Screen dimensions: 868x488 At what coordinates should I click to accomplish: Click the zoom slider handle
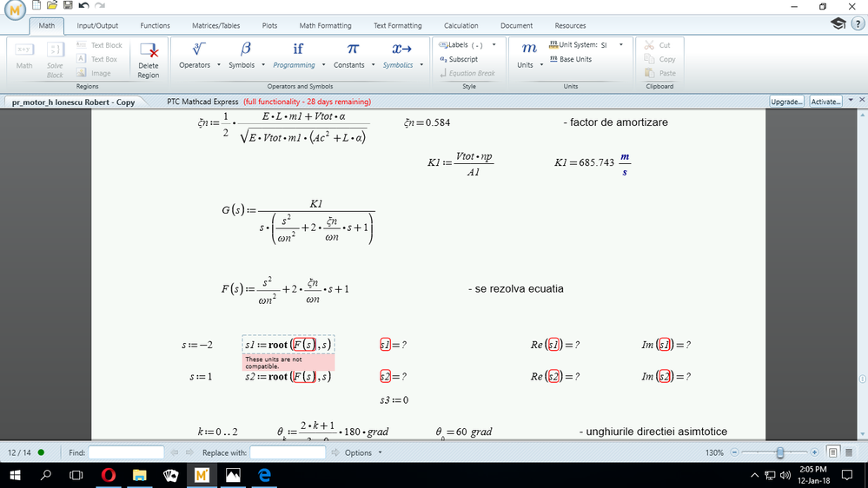(x=780, y=452)
